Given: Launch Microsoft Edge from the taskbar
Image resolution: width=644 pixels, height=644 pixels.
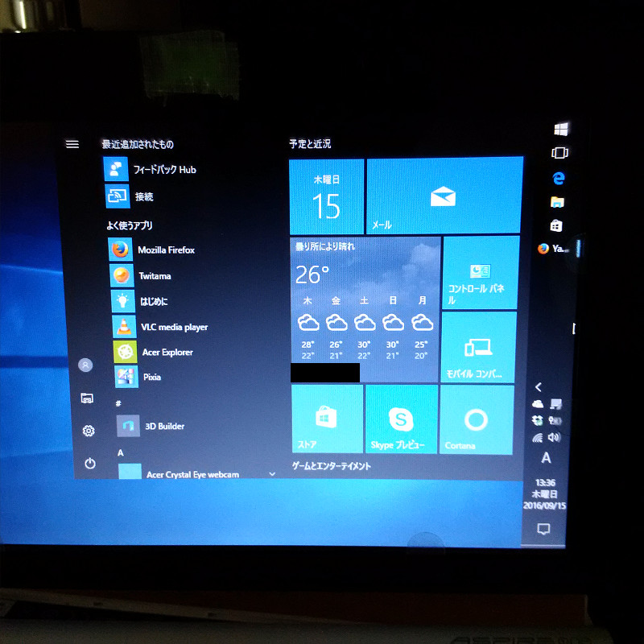Looking at the screenshot, I should (x=559, y=178).
